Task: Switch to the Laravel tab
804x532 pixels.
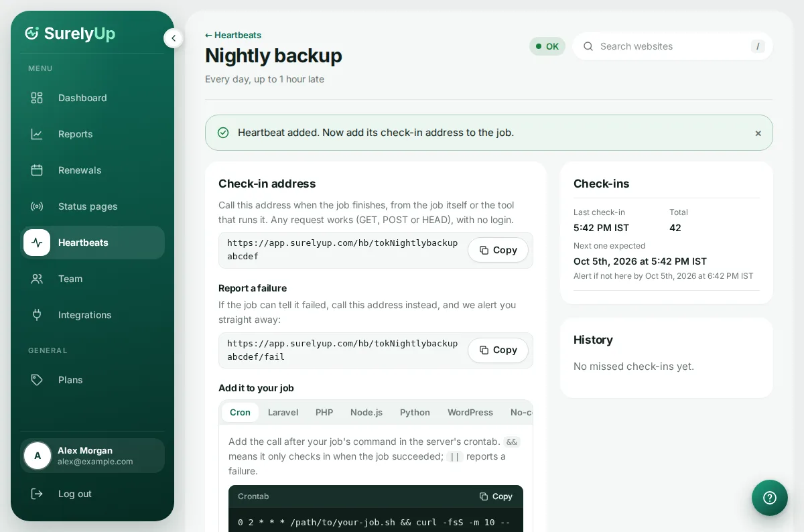Action: [x=283, y=412]
